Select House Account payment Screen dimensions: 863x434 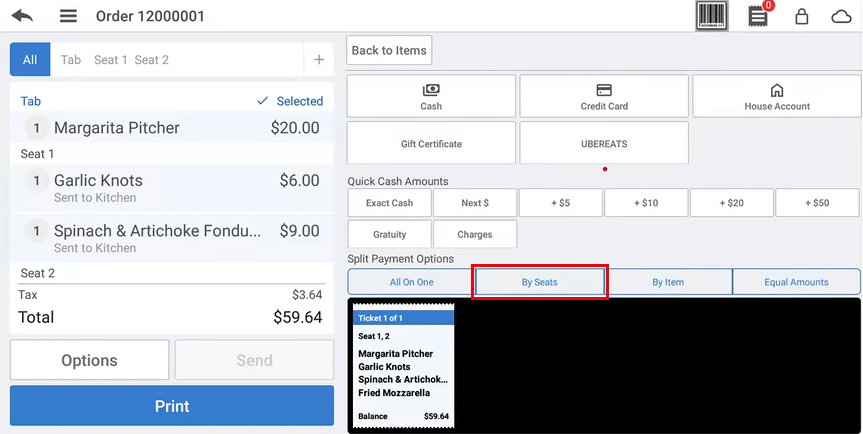pos(777,97)
